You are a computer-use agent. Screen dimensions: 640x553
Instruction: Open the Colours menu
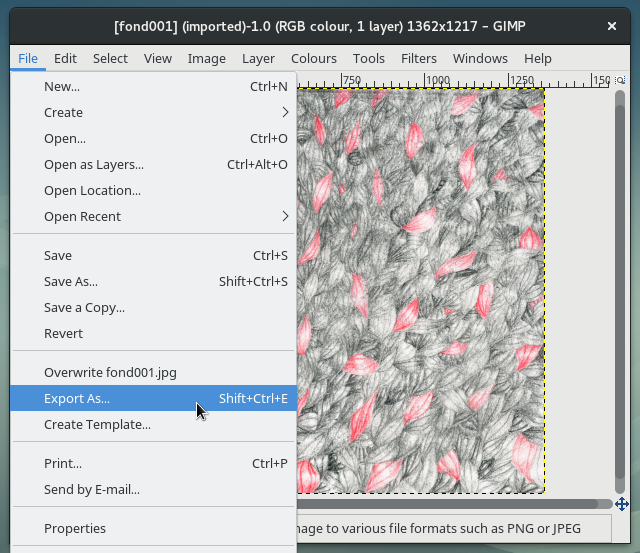[313, 58]
